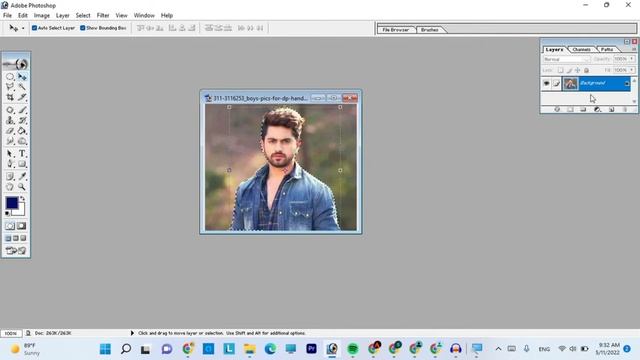Select the Blur tool
The width and height of the screenshot is (640, 360).
pyautogui.click(x=10, y=141)
